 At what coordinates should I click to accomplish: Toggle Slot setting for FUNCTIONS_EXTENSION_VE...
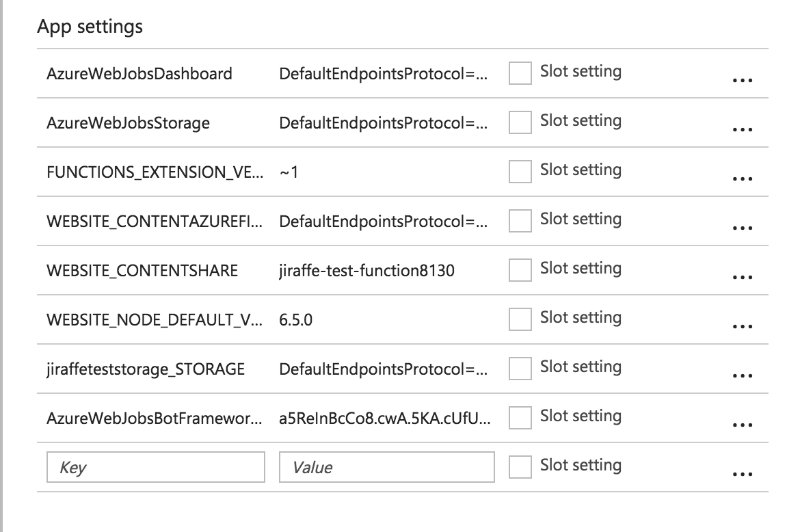(x=520, y=172)
